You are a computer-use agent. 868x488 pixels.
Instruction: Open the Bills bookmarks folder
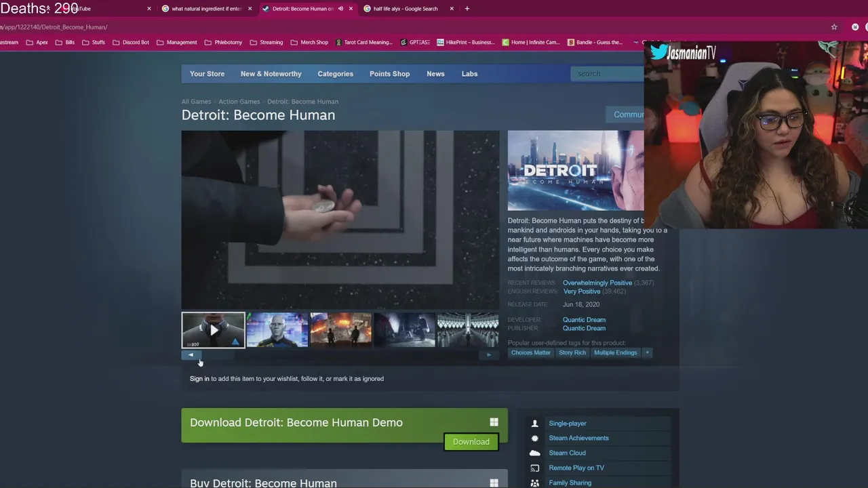click(x=65, y=42)
